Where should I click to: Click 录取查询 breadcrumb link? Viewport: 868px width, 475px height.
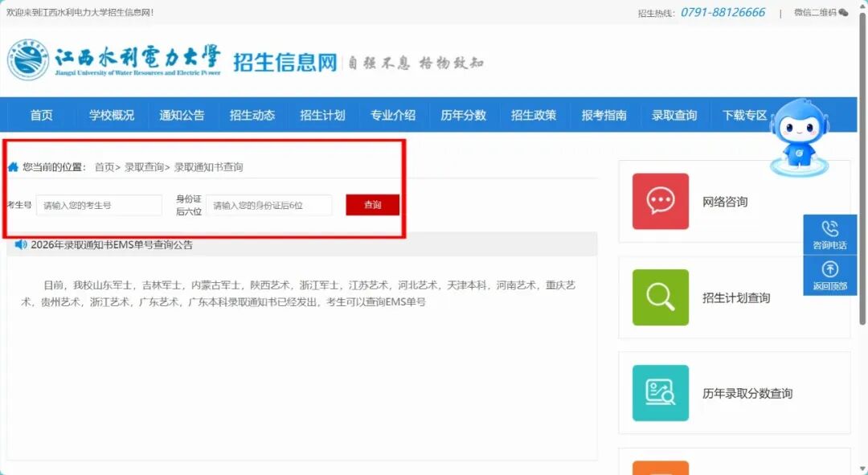click(144, 167)
